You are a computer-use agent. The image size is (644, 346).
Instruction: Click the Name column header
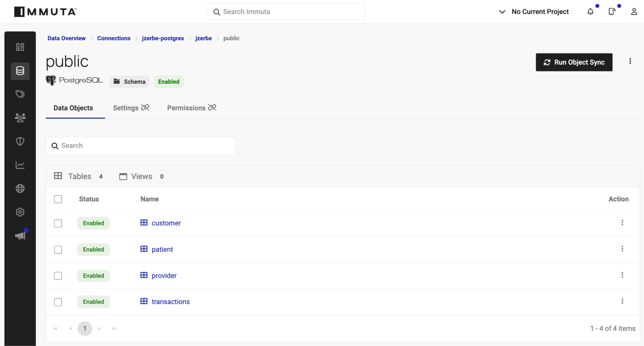click(149, 199)
